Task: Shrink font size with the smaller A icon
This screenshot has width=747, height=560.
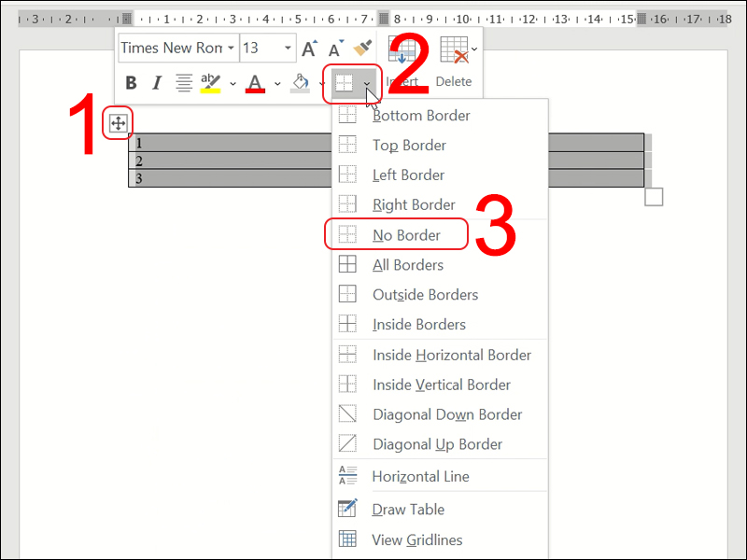Action: [x=334, y=49]
